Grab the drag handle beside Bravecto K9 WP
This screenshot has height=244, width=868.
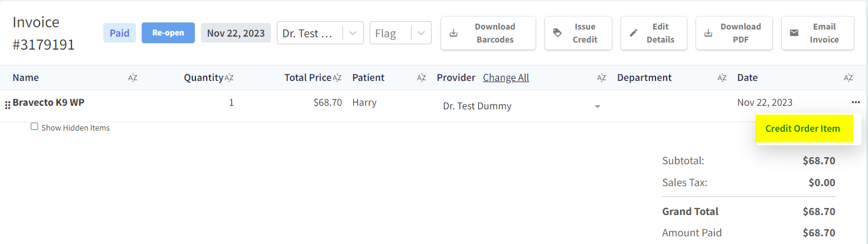click(8, 105)
